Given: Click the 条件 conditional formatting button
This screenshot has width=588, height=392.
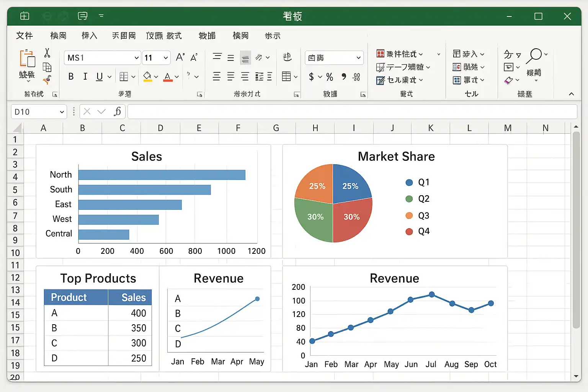Looking at the screenshot, I should 400,54.
